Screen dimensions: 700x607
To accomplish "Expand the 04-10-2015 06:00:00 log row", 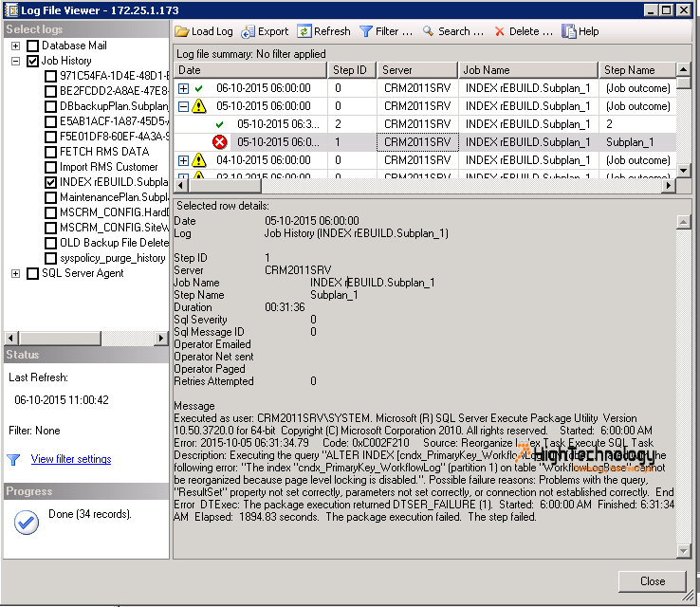I will tap(183, 159).
